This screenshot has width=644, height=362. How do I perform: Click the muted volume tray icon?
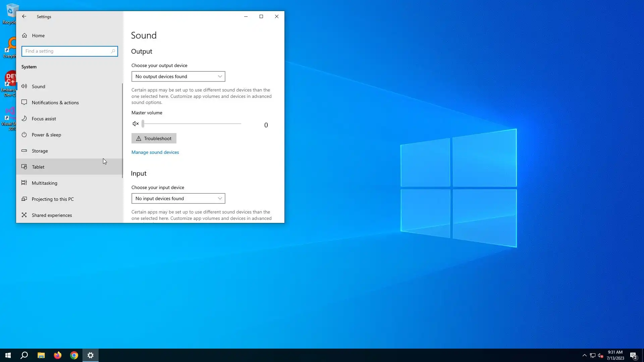(600, 355)
